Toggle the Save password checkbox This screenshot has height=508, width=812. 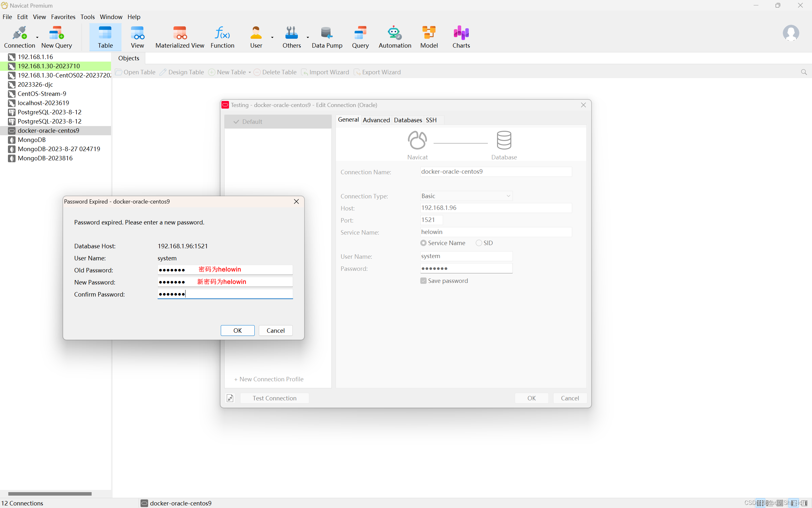tap(423, 281)
